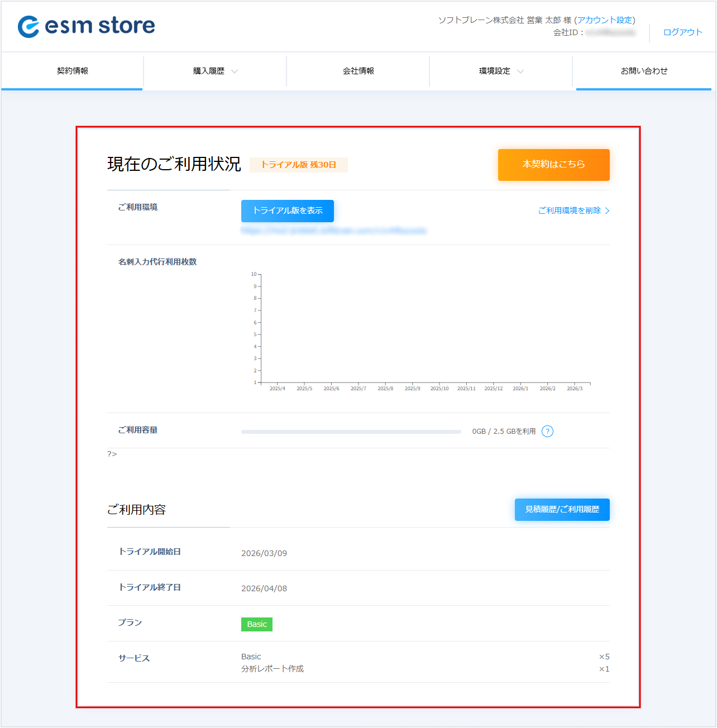Click the blurred trial environment URL
The height and width of the screenshot is (728, 717).
pos(334,231)
